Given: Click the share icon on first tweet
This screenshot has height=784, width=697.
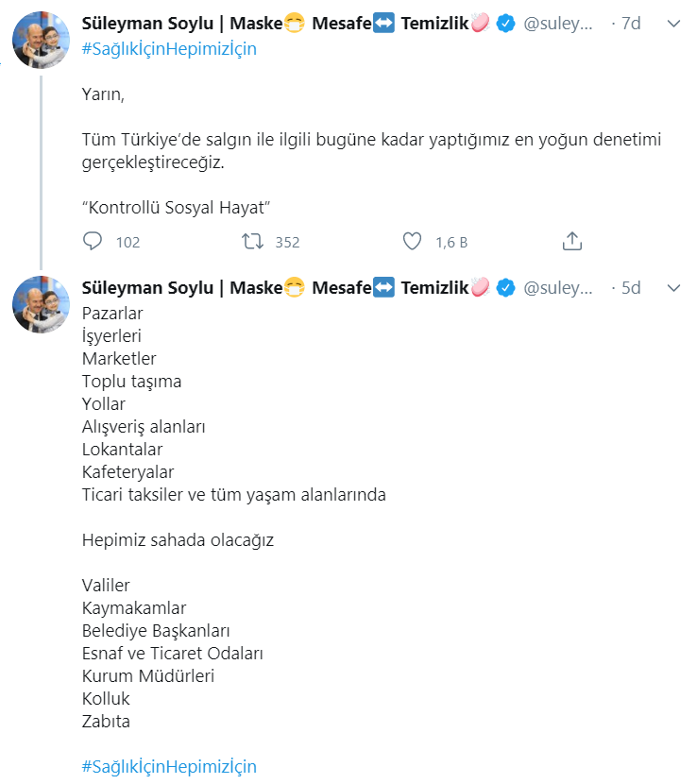Looking at the screenshot, I should click(x=571, y=242).
